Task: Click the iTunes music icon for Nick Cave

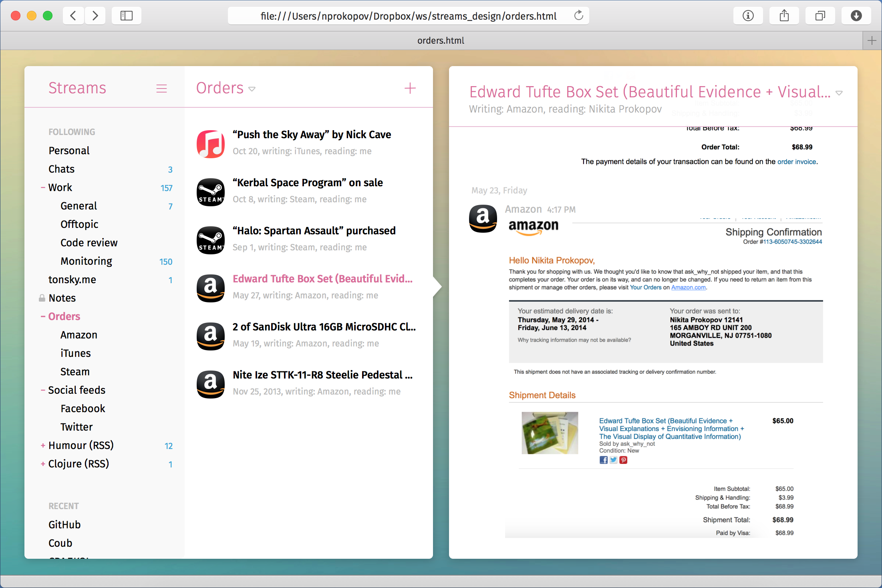Action: tap(211, 144)
